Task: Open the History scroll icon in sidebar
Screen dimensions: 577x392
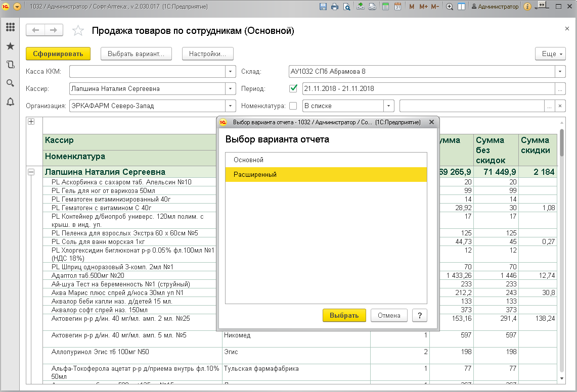Action: tap(10, 65)
